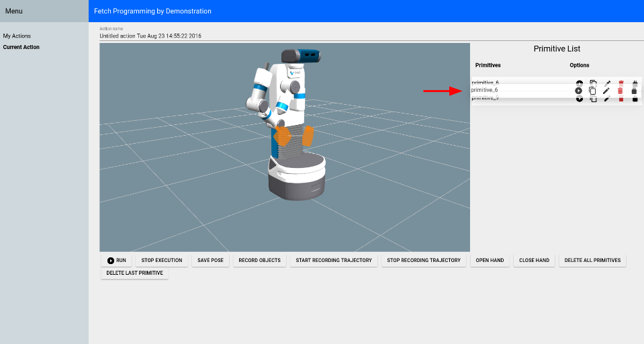Image resolution: width=644 pixels, height=344 pixels.
Task: Stop recording trajectory
Action: click(424, 260)
